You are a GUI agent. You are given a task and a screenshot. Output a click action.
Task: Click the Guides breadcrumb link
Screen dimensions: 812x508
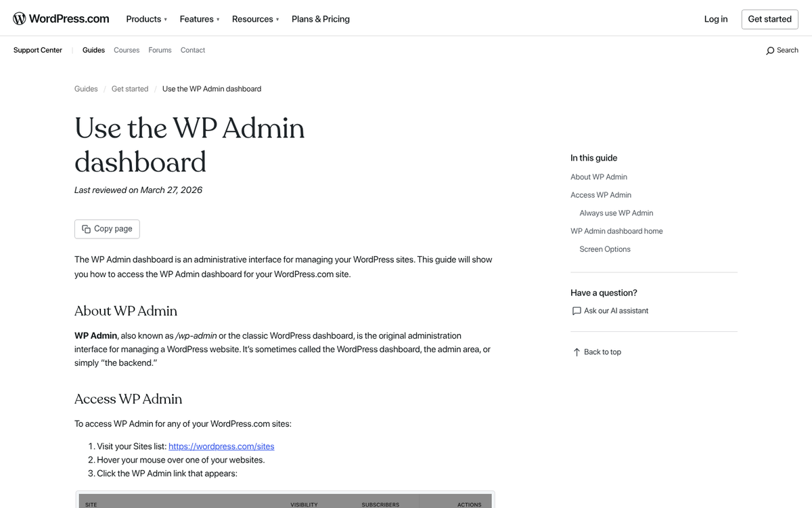click(x=86, y=89)
